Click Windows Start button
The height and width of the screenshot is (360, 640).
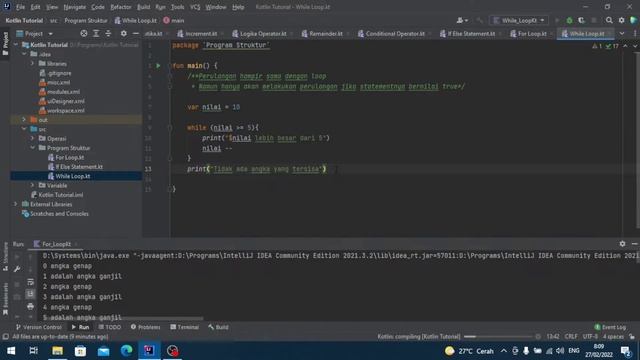click(x=11, y=351)
